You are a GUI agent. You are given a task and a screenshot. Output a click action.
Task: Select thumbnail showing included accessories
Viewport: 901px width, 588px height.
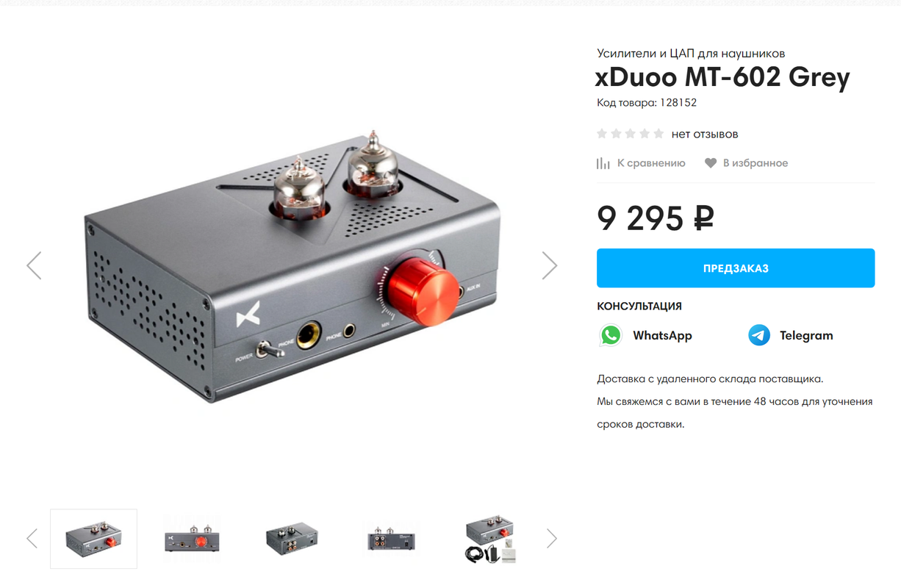(490, 540)
